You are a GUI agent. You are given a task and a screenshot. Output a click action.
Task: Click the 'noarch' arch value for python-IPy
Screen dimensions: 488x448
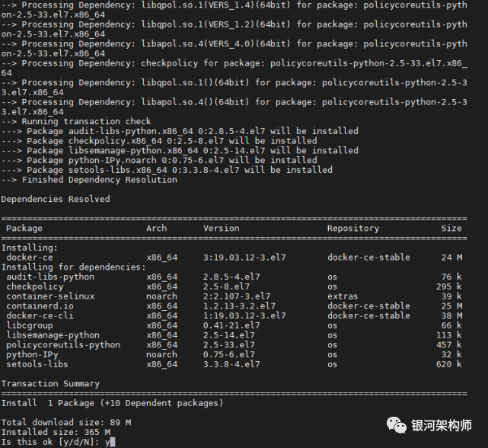[161, 354]
